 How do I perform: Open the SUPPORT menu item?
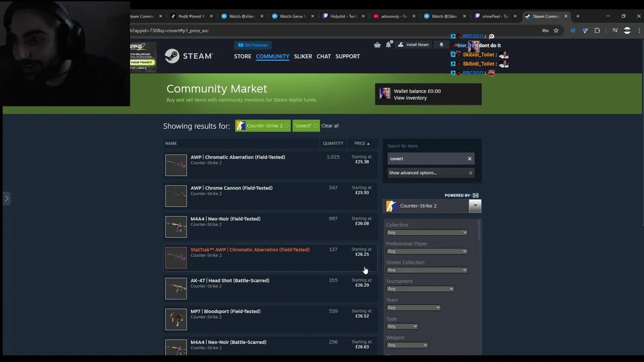348,56
